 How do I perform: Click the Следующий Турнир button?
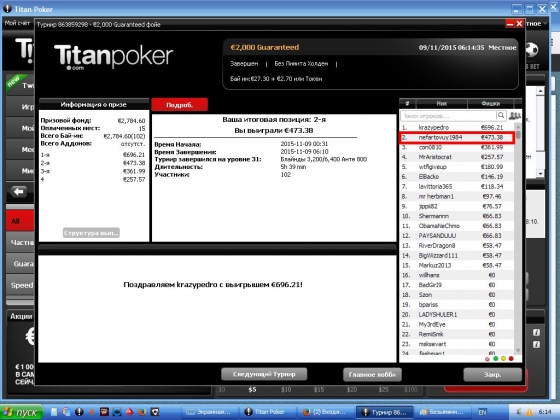pos(264,374)
